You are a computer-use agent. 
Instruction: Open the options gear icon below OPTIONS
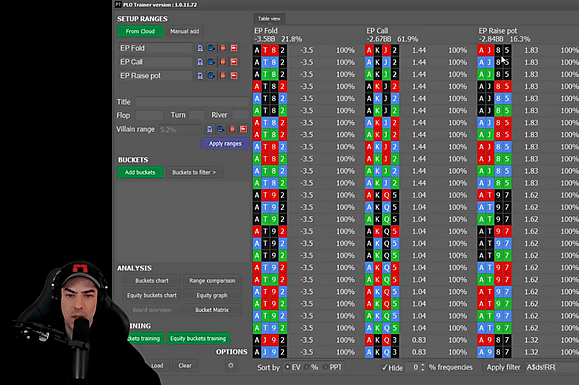[x=231, y=365]
